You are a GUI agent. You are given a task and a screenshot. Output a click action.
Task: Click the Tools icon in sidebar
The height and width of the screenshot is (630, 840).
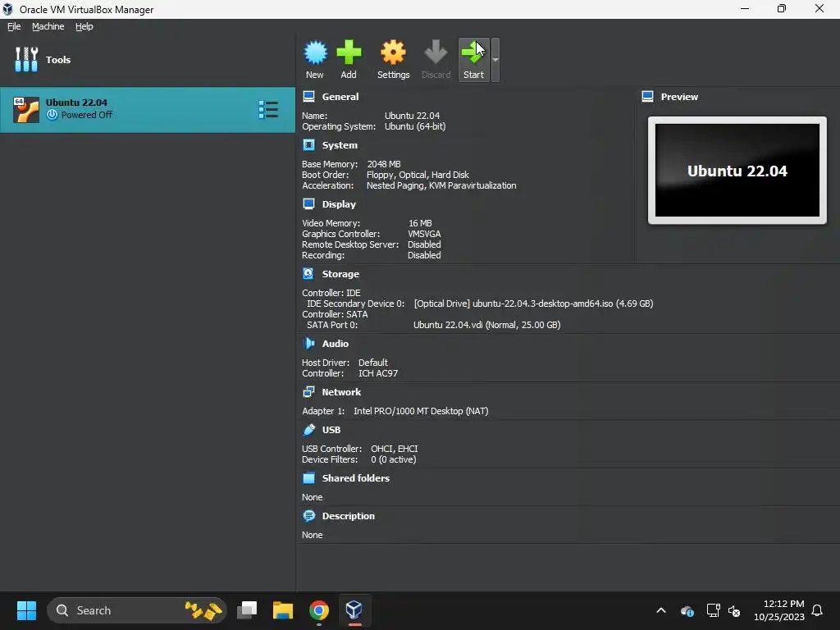click(x=26, y=59)
